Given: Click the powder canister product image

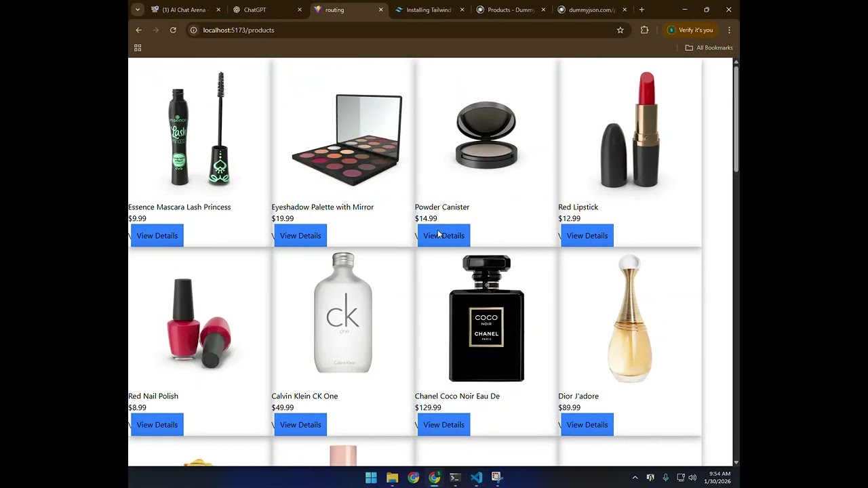Looking at the screenshot, I should 486,129.
